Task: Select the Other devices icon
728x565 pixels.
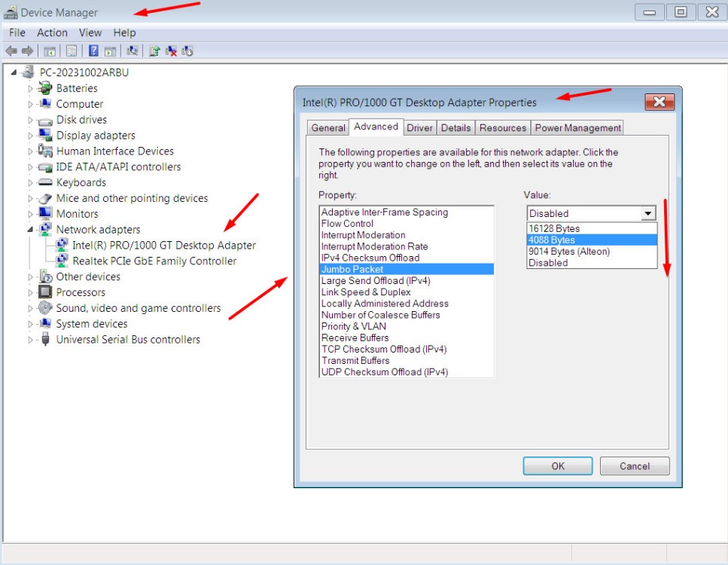Action: point(45,276)
